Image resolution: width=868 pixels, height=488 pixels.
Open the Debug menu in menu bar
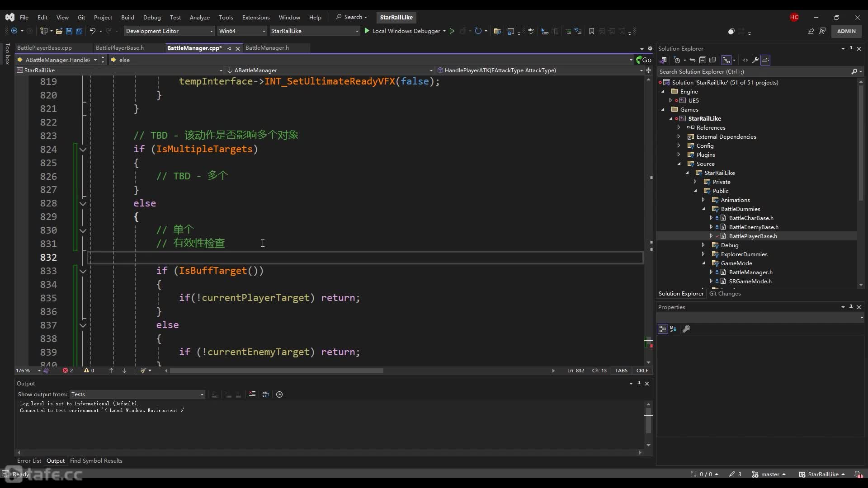(151, 17)
